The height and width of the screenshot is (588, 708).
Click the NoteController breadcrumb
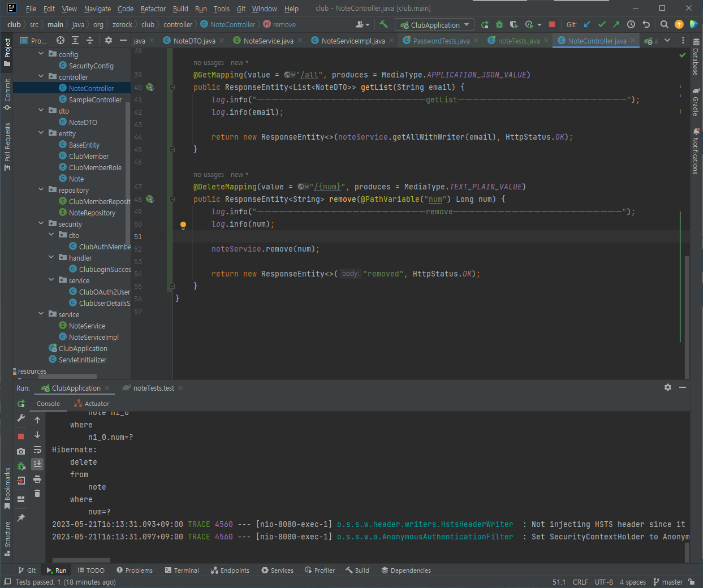coord(228,24)
